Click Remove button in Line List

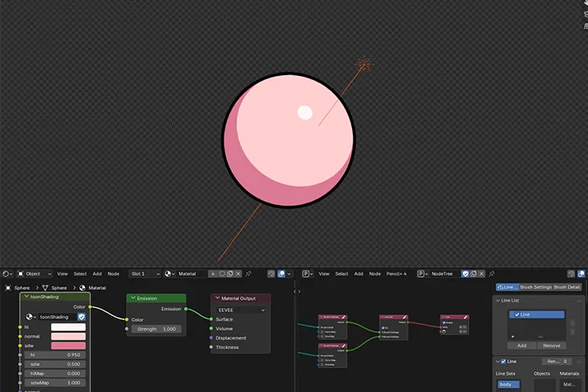(x=551, y=345)
